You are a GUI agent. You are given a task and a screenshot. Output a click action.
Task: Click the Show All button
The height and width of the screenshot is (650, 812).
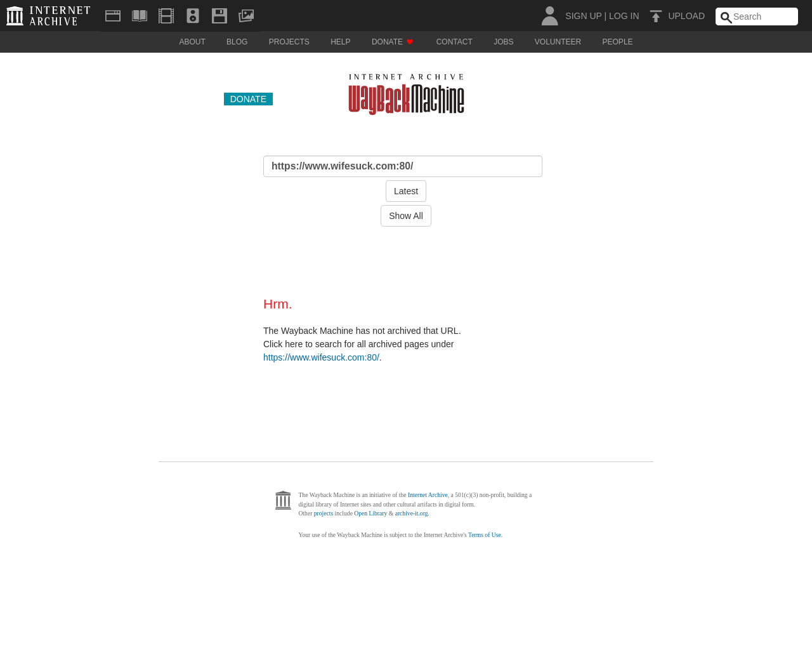point(406,216)
